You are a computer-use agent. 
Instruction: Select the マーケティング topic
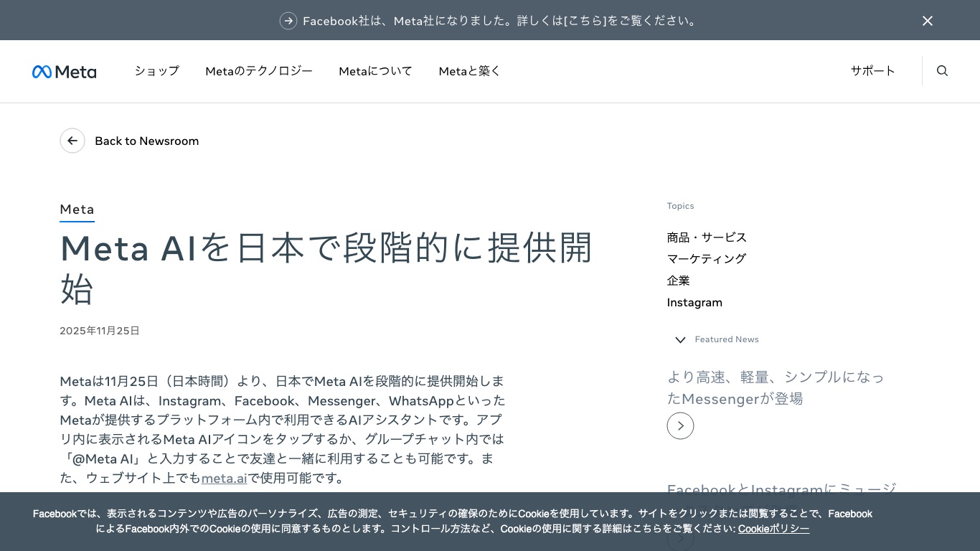coord(707,258)
